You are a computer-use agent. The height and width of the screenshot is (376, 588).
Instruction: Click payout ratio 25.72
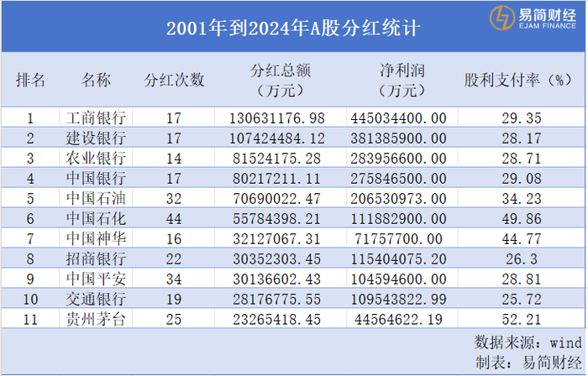(522, 300)
